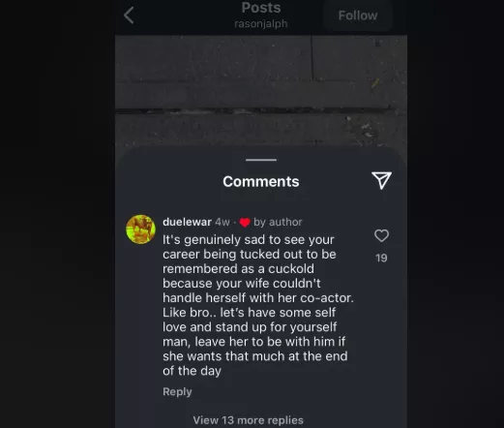View the 19 likes count
This screenshot has width=504, height=428.
(381, 258)
